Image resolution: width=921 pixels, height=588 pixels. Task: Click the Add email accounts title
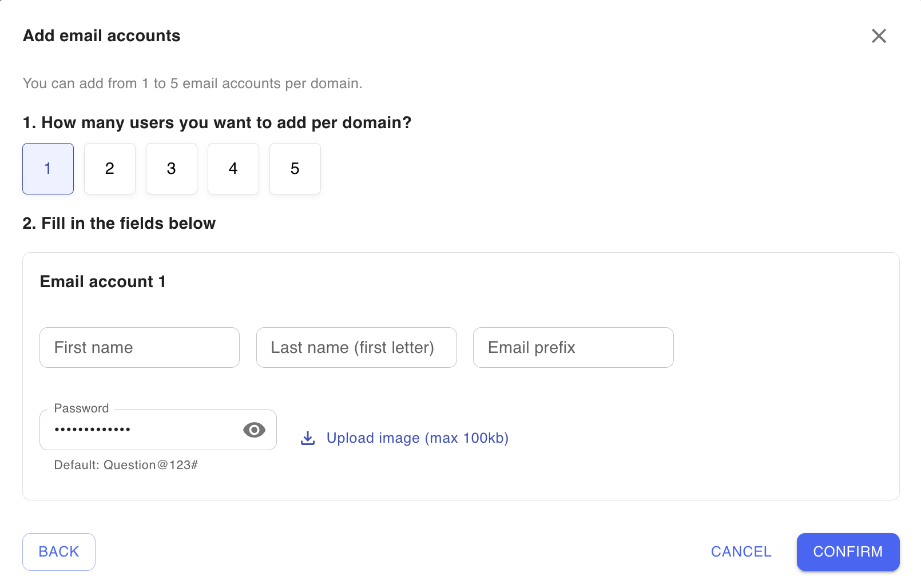click(102, 36)
